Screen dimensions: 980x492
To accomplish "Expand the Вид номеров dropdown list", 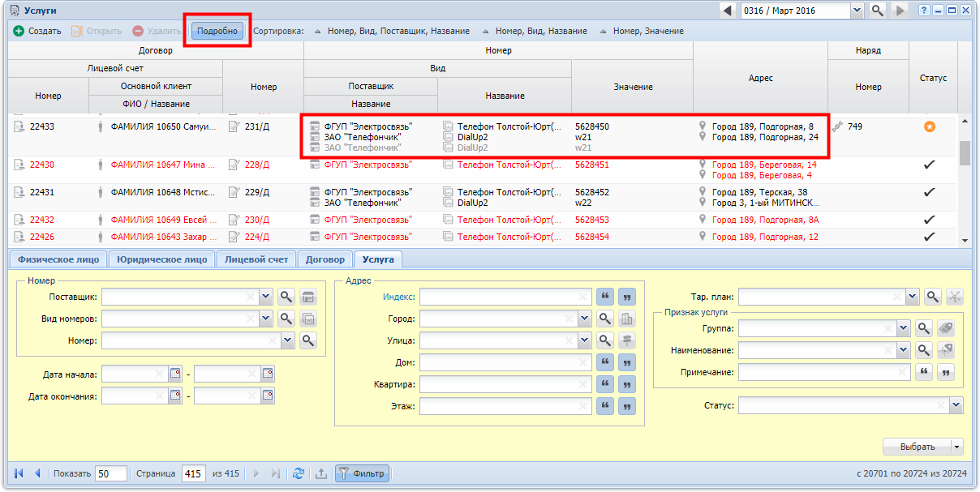I will (x=266, y=319).
